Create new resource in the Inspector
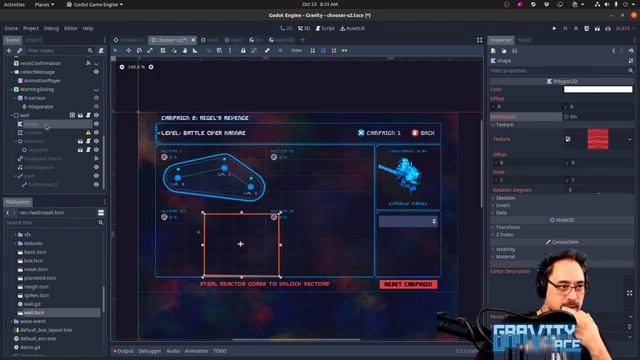This screenshot has height=360, width=640. pos(493,51)
